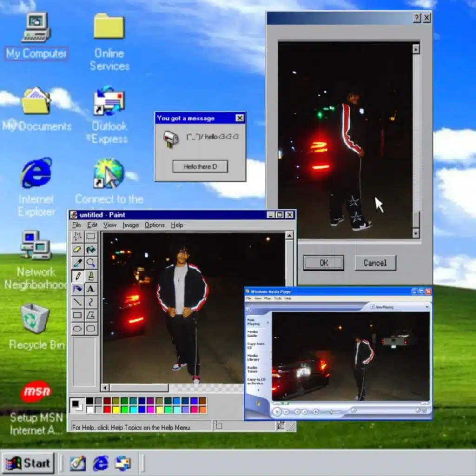
Task: Click the Paint canvas scroll-up arrow
Action: coord(289,236)
